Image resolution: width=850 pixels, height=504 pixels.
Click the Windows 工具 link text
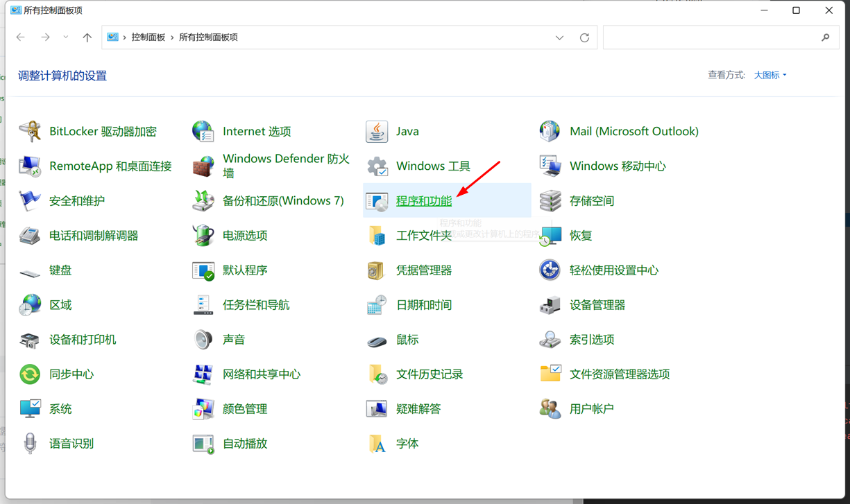coord(433,166)
